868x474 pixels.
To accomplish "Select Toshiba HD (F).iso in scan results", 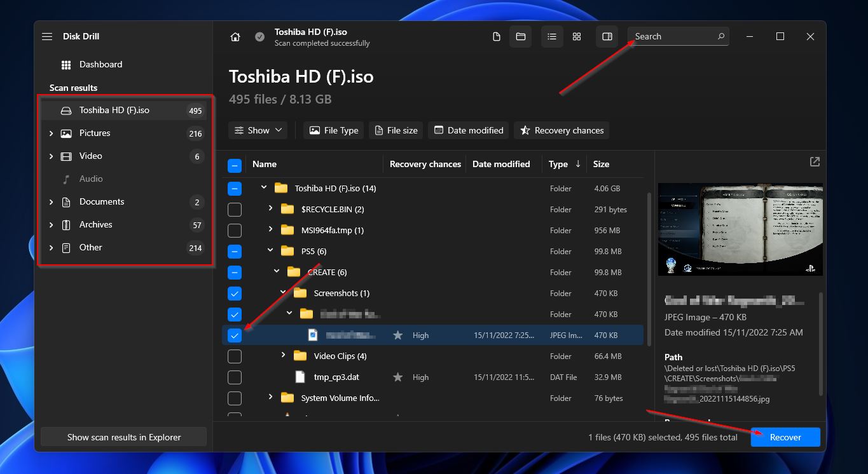I will pos(124,111).
